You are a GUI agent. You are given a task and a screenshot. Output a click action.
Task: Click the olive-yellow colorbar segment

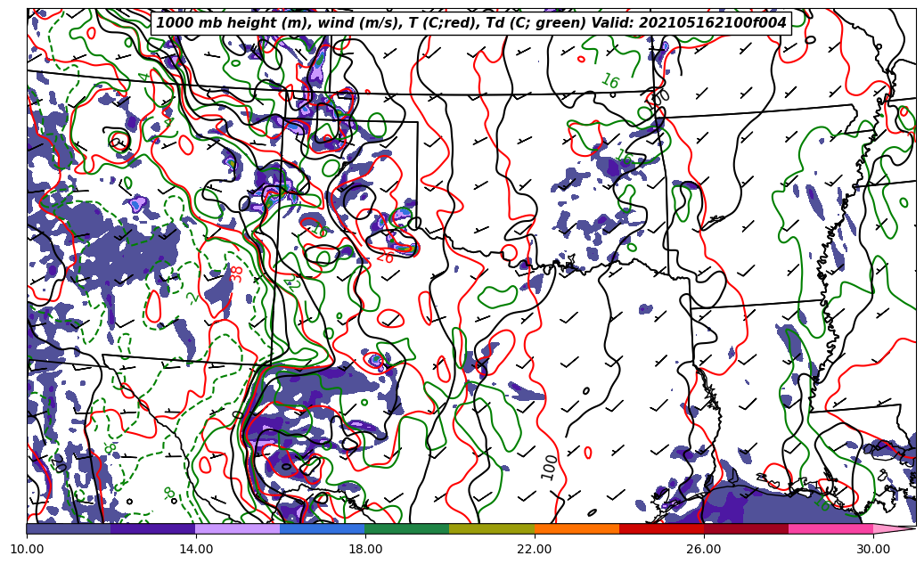[491, 528]
